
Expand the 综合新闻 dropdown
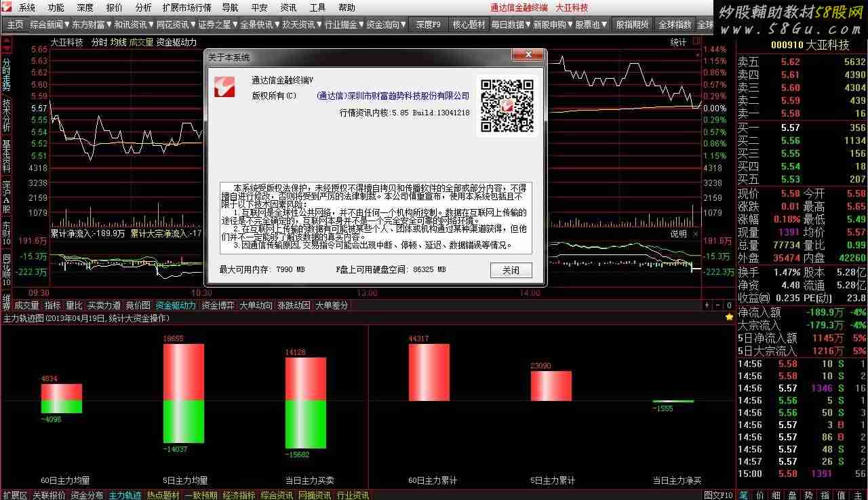(48, 24)
